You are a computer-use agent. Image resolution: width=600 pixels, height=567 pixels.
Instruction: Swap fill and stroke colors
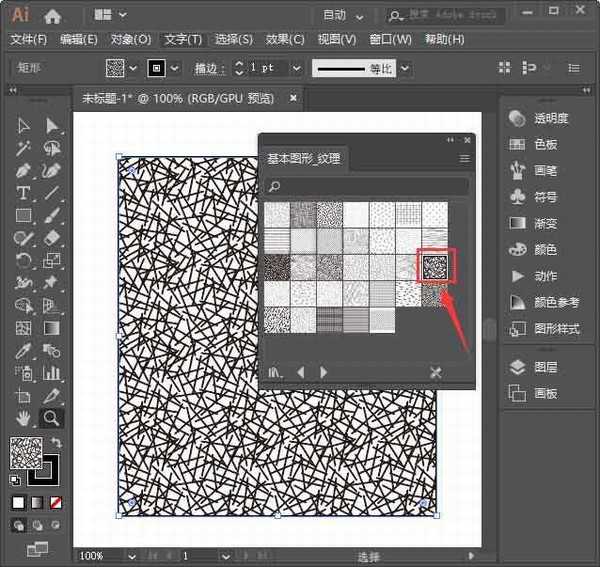point(57,444)
